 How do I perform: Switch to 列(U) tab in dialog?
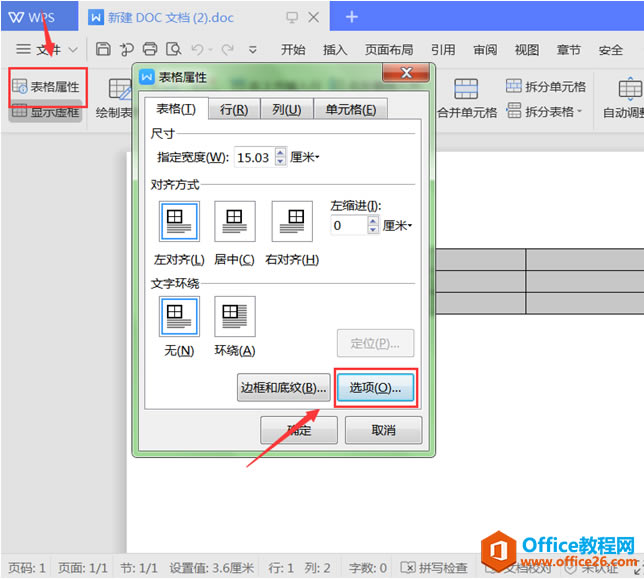coord(287,110)
